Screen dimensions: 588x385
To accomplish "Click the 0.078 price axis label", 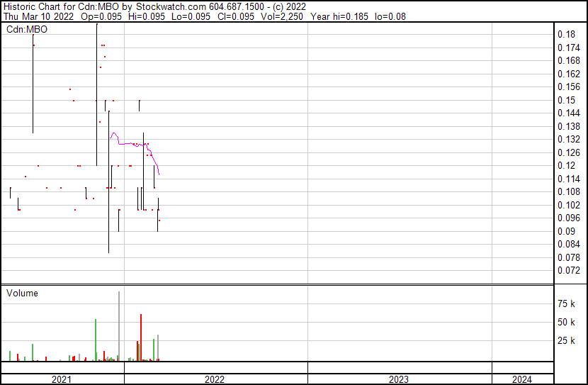I will point(568,257).
